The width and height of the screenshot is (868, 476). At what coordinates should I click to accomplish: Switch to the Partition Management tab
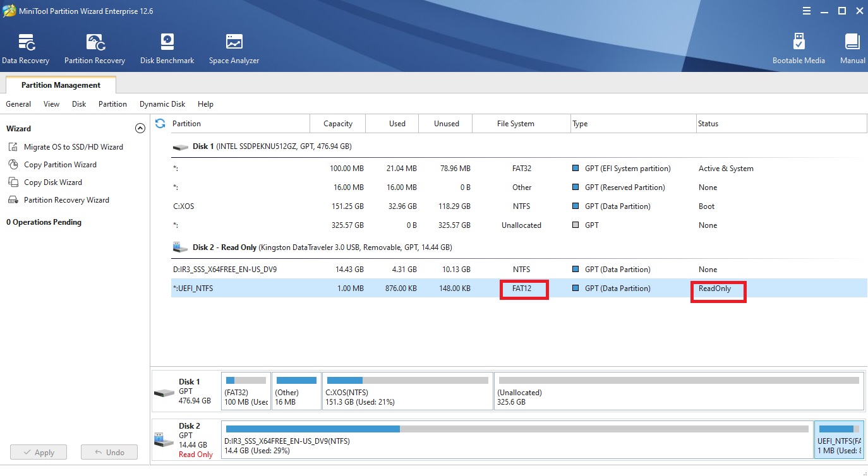(61, 85)
